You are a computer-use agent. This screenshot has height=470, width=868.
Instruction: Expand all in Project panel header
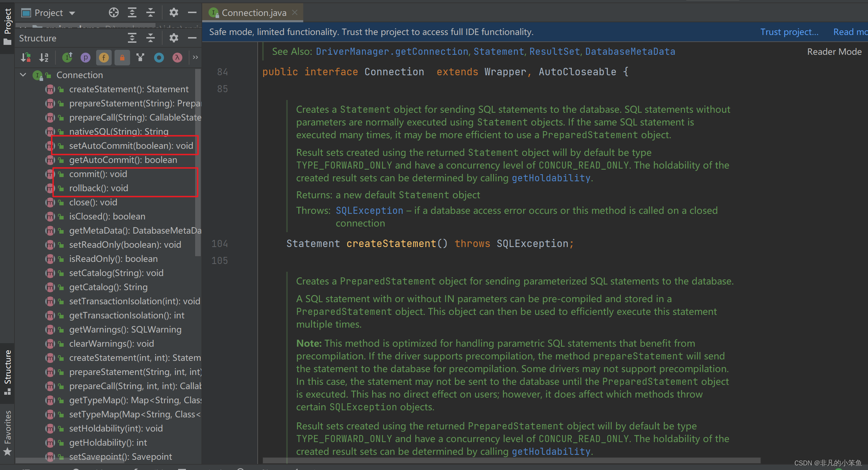(x=132, y=13)
